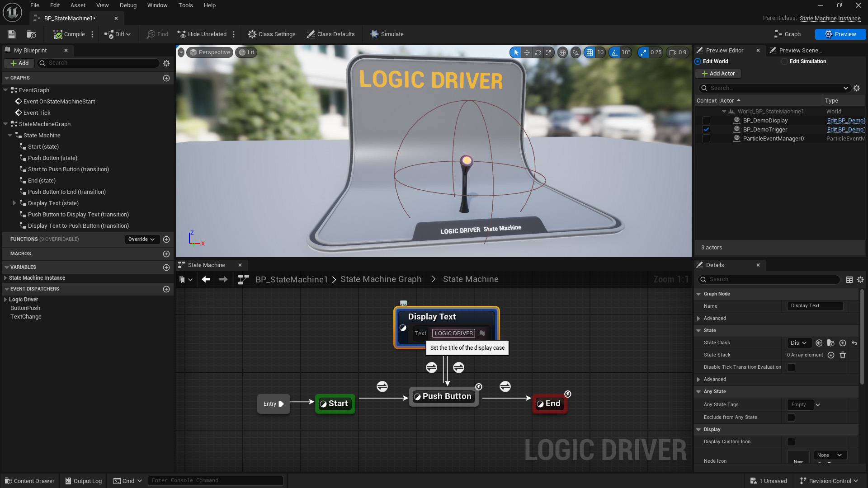Activate the Scale gizmo tool in viewport

tap(548, 52)
